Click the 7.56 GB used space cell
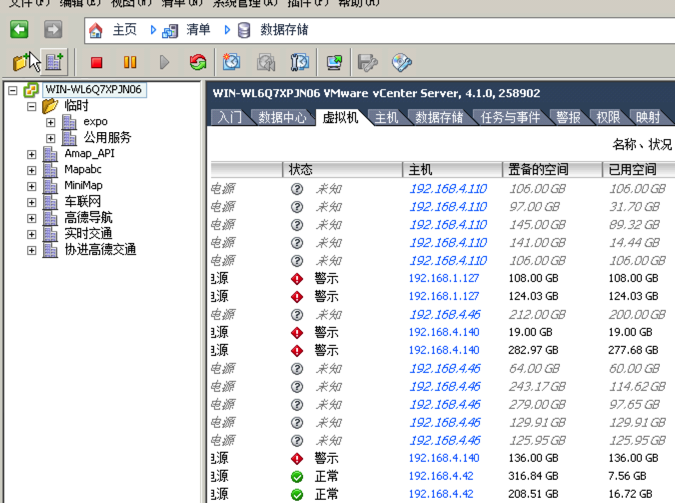This screenshot has width=675, height=503. [627, 476]
